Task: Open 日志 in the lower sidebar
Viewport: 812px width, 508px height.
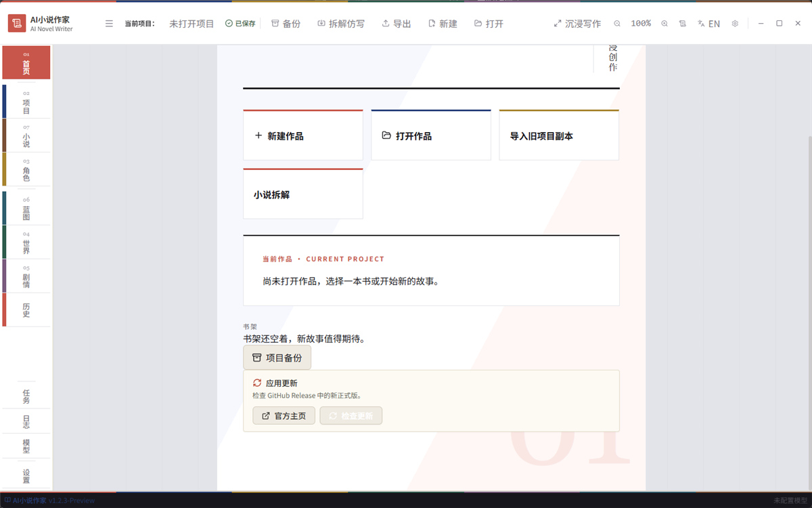Action: pos(26,421)
